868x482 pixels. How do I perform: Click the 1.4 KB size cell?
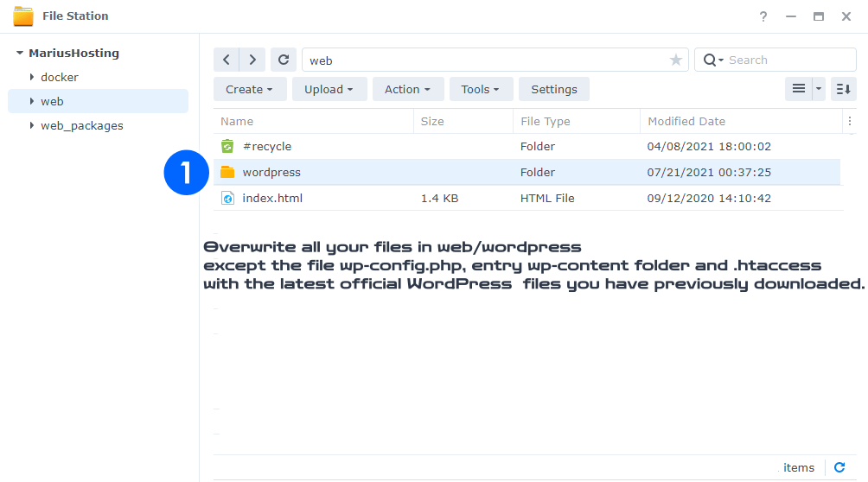439,198
